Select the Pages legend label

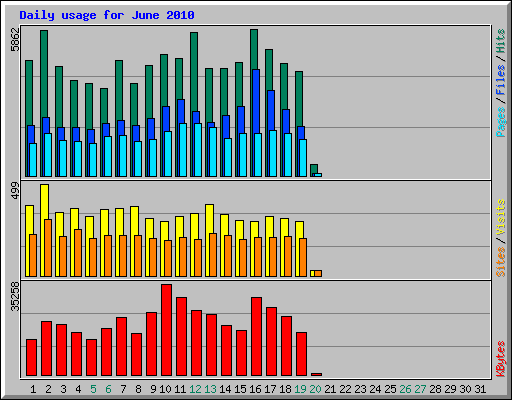tap(500, 122)
